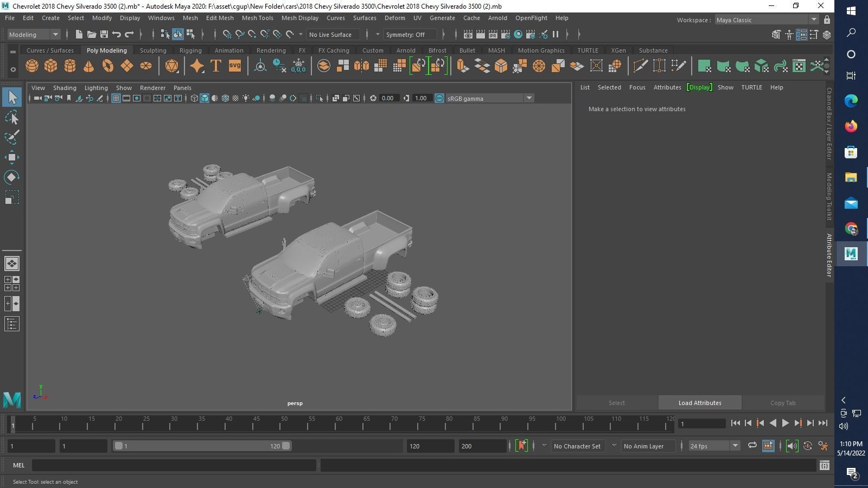Viewport: 868px width, 488px height.
Task: Open the viewport Shading menu
Action: (x=65, y=87)
